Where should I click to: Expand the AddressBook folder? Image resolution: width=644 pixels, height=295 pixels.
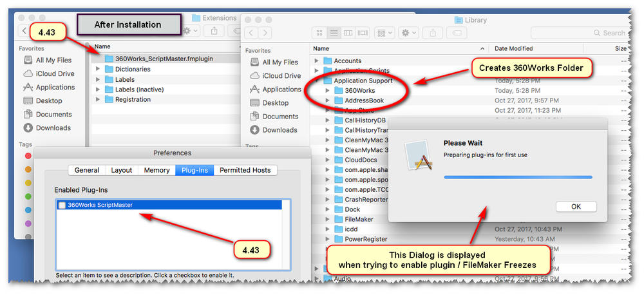point(327,100)
